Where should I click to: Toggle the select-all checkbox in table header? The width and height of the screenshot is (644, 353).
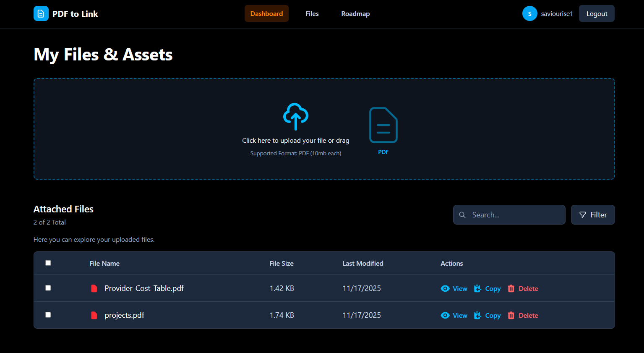click(x=48, y=263)
